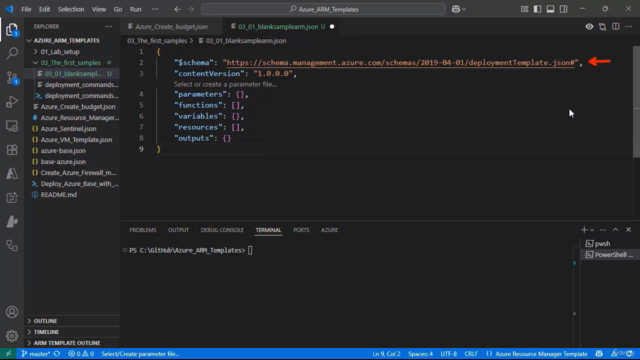Screen dimensions: 640x360
Task: Split the editor right
Action: click(x=616, y=27)
